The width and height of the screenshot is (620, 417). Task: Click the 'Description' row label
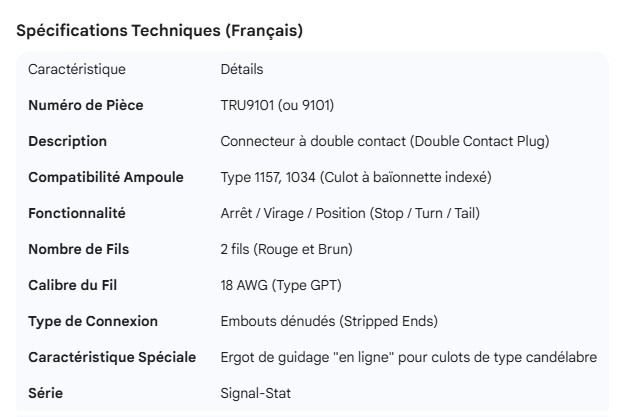pyautogui.click(x=67, y=141)
